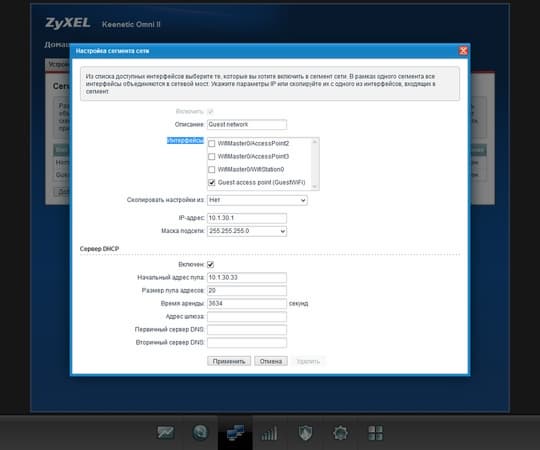
Task: Check the WifiMaster0/AccessPoint3 checkbox
Action: 212,157
